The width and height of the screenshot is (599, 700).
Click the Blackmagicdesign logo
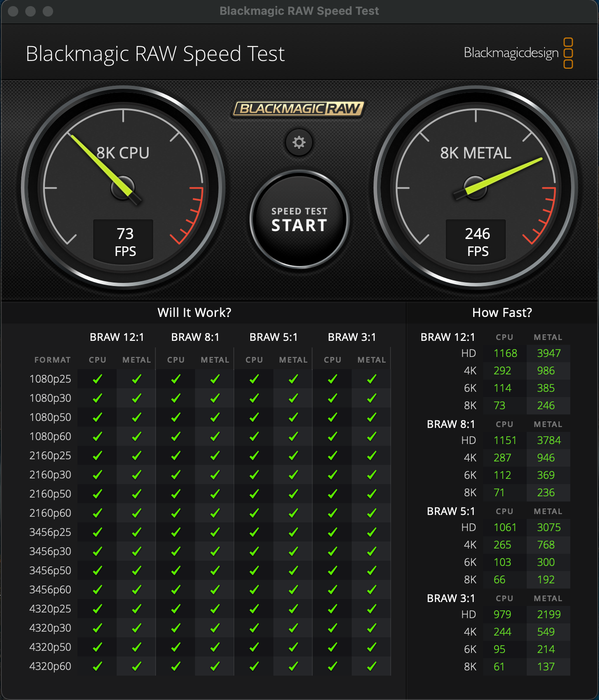click(518, 53)
